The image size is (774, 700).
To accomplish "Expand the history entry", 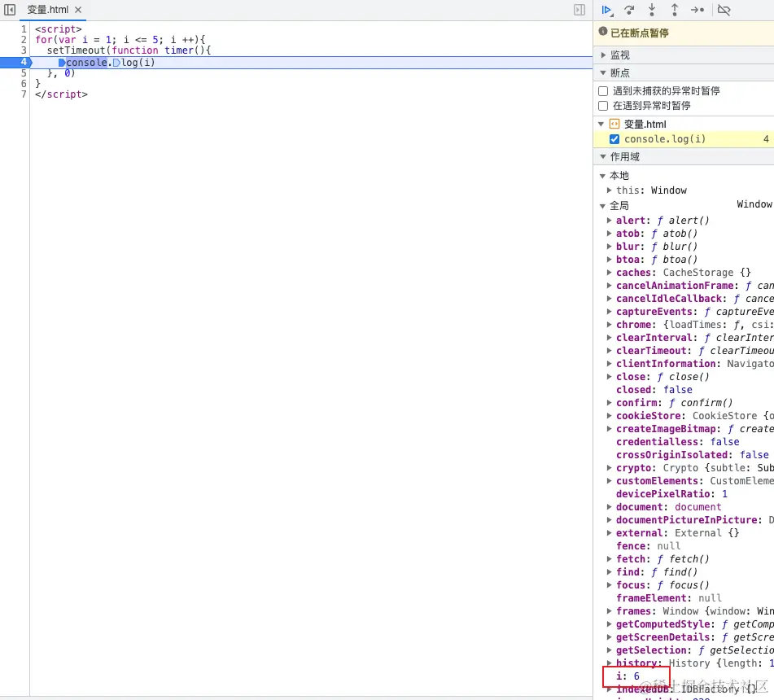I will point(609,663).
